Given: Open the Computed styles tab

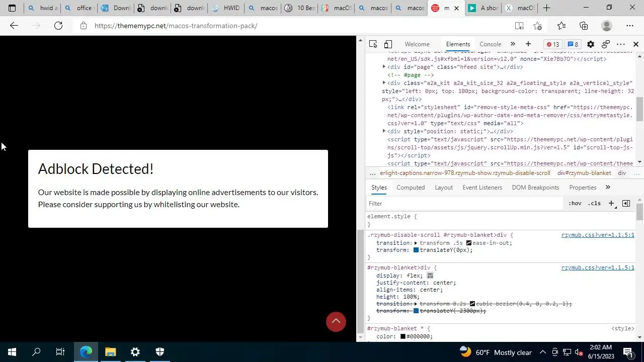Looking at the screenshot, I should pyautogui.click(x=411, y=188).
